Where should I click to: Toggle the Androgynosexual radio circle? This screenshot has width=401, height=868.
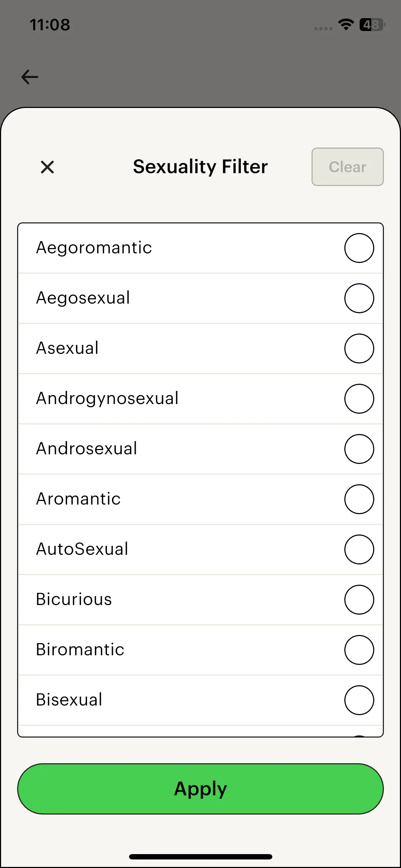click(x=359, y=399)
